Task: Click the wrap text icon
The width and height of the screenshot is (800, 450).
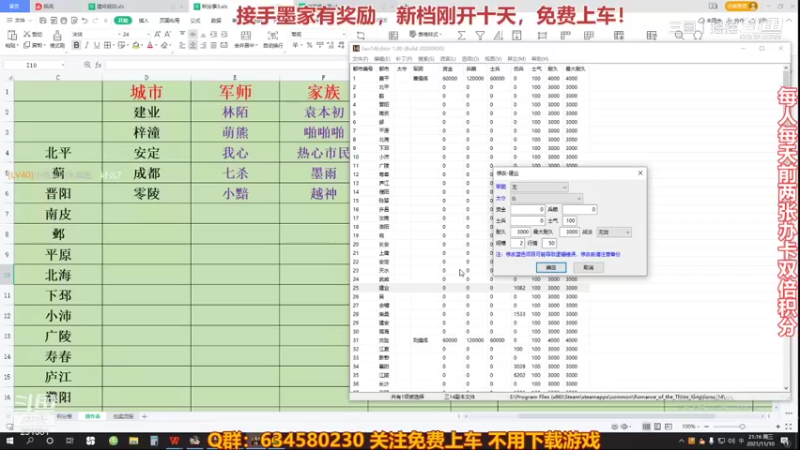Action: [273, 36]
